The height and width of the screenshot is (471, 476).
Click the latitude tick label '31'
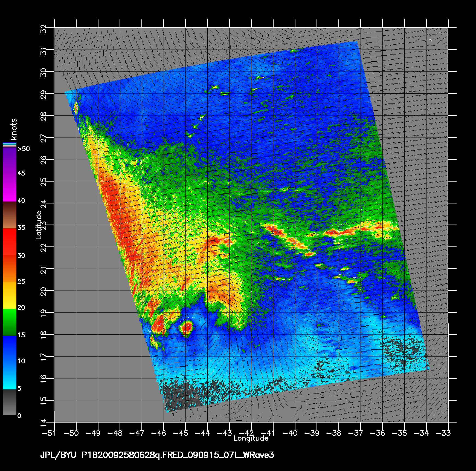[44, 51]
